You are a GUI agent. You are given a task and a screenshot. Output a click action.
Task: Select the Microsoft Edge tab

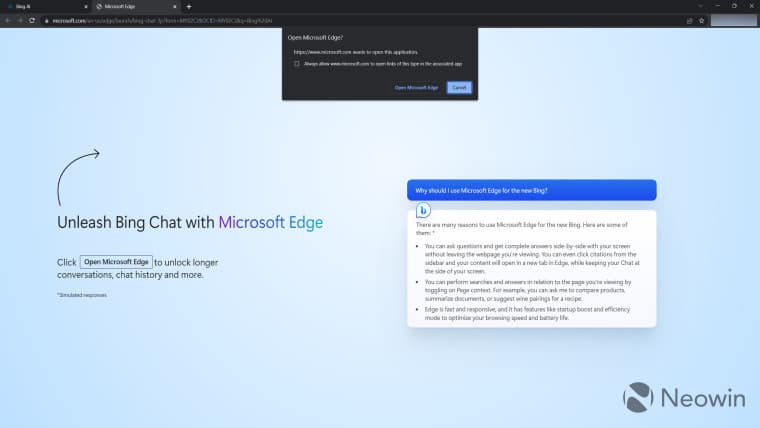pyautogui.click(x=136, y=7)
